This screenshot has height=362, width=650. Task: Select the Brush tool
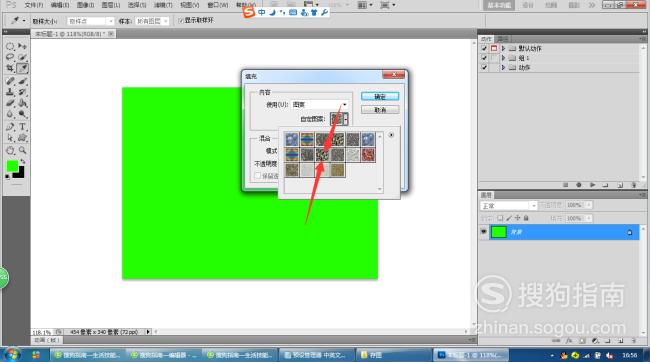[x=22, y=81]
